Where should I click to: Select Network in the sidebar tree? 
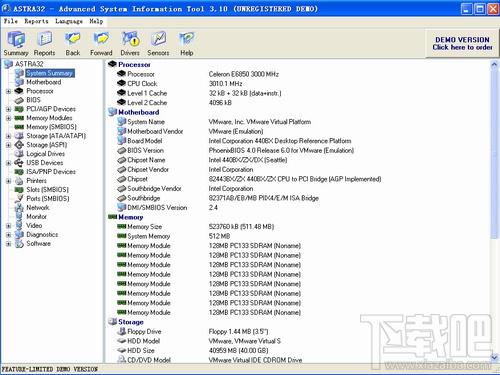coord(38,208)
